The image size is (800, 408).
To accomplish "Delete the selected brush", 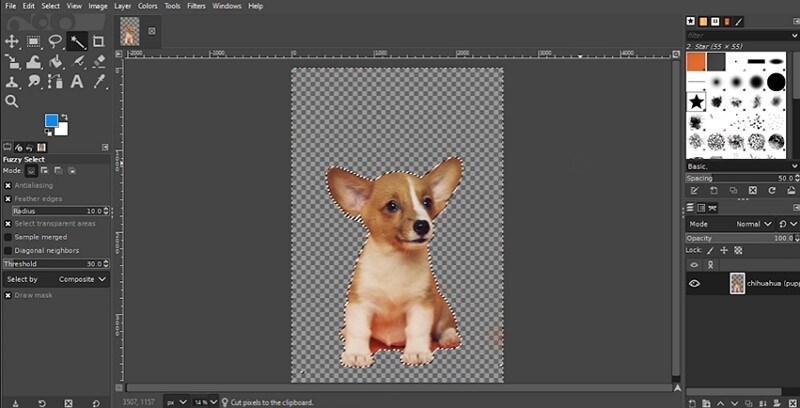I will tap(753, 191).
